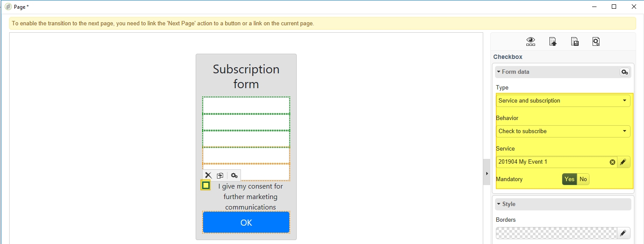Open the page settings gear icon
Screen dimensions: 644x244
596,41
